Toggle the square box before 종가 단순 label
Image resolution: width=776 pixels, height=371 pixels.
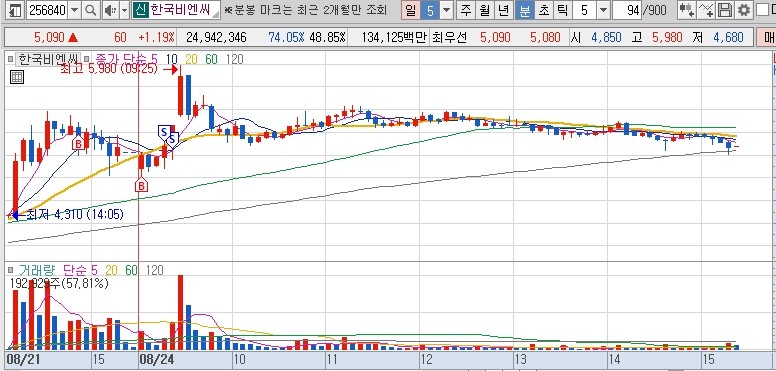(87, 59)
